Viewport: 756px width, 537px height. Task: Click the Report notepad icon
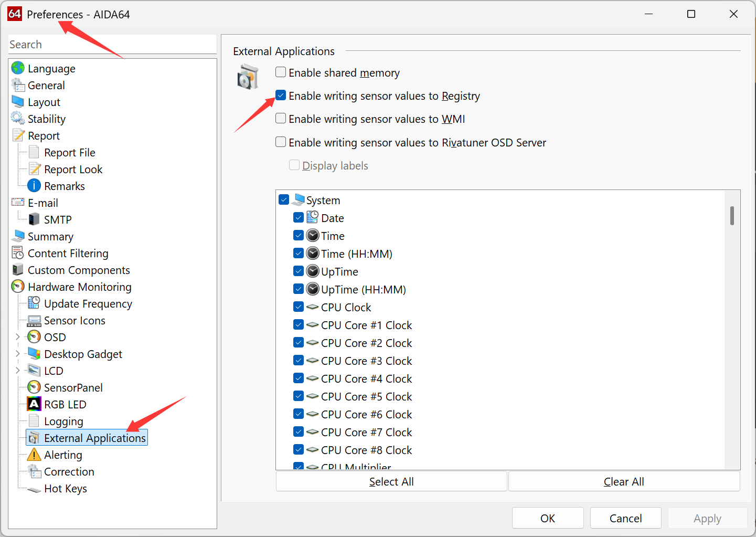point(18,135)
